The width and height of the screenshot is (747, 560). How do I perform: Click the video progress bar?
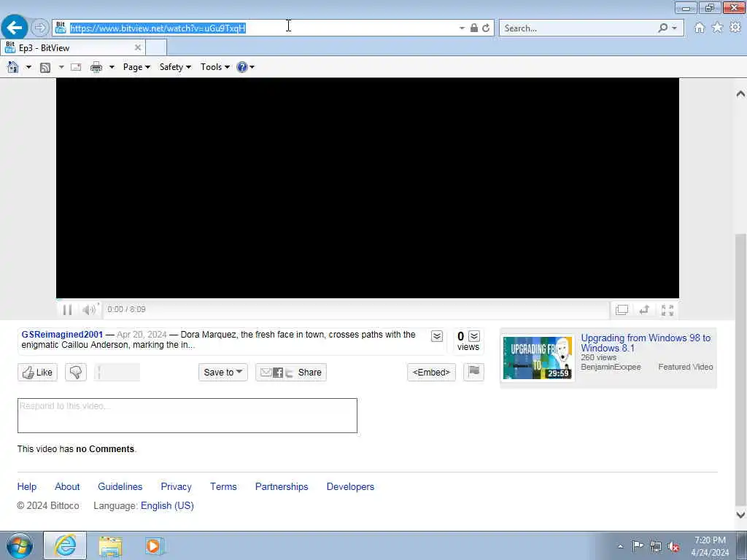click(x=368, y=300)
